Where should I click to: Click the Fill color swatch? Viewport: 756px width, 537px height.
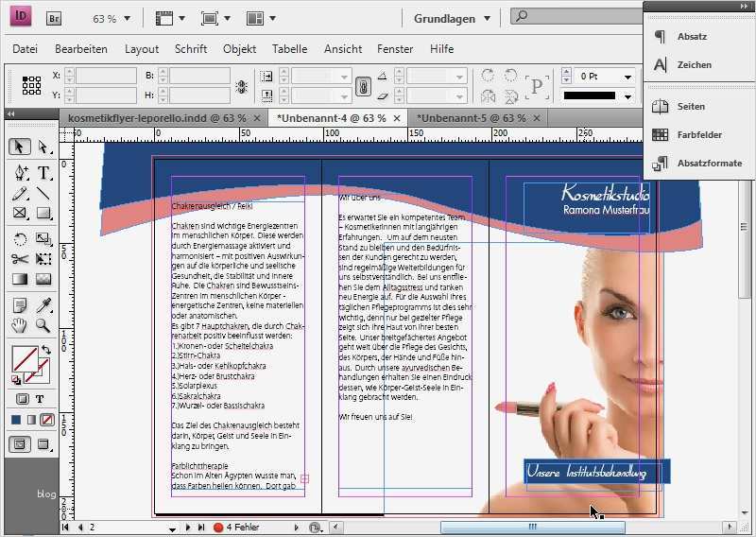25,359
